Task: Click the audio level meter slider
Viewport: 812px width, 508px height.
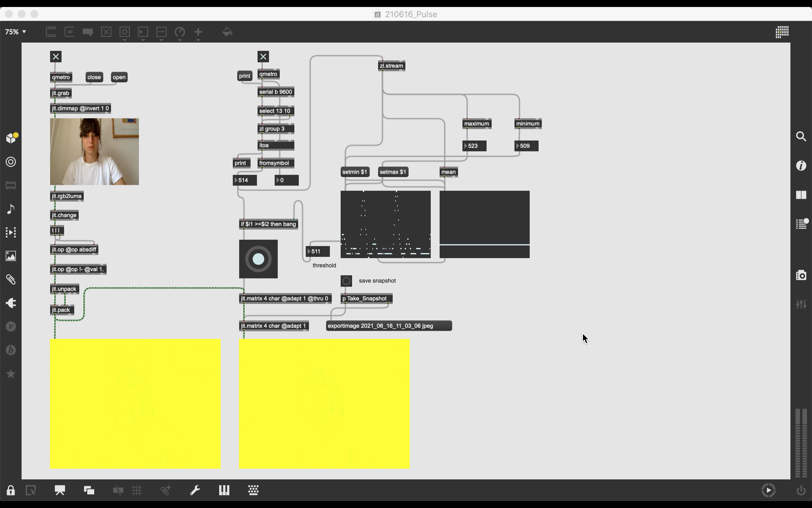Action: 801,443
